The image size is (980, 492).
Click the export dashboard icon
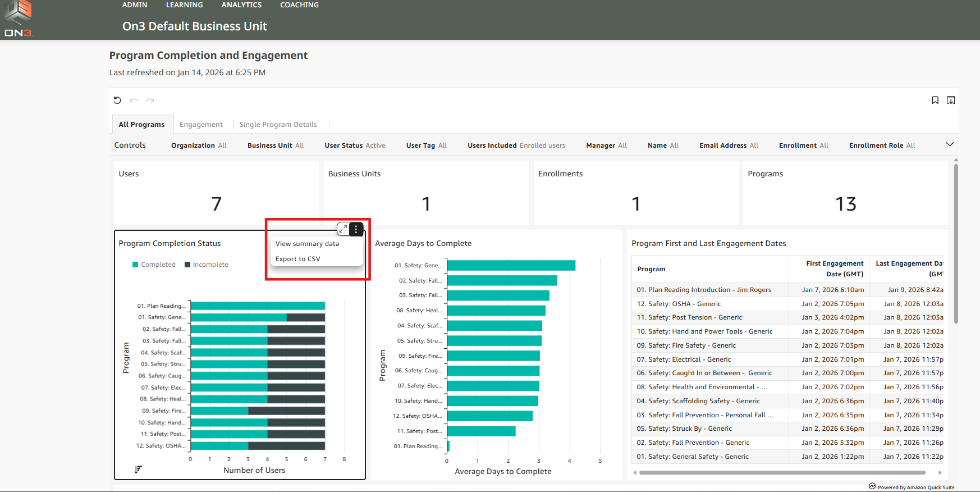(951, 101)
